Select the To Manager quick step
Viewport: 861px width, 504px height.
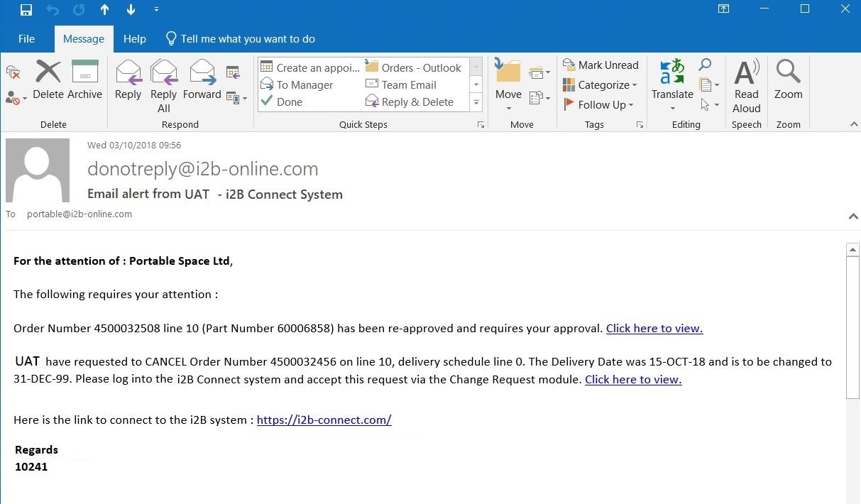click(297, 84)
